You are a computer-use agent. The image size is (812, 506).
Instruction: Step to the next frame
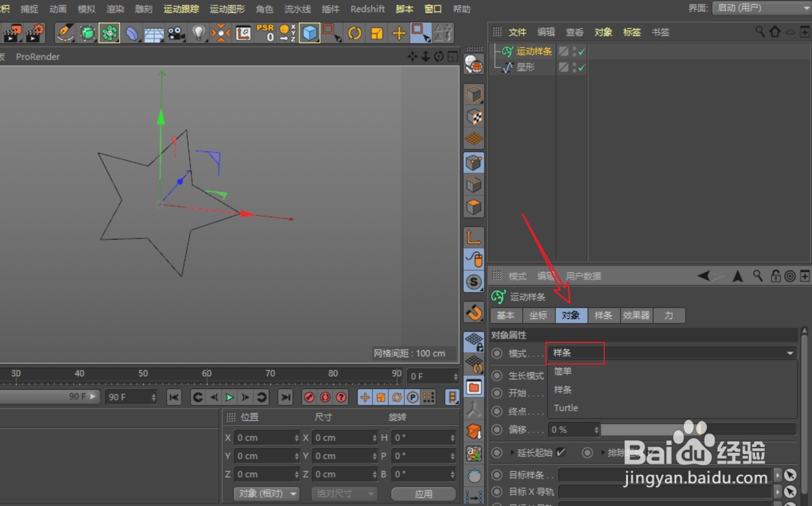pos(245,397)
